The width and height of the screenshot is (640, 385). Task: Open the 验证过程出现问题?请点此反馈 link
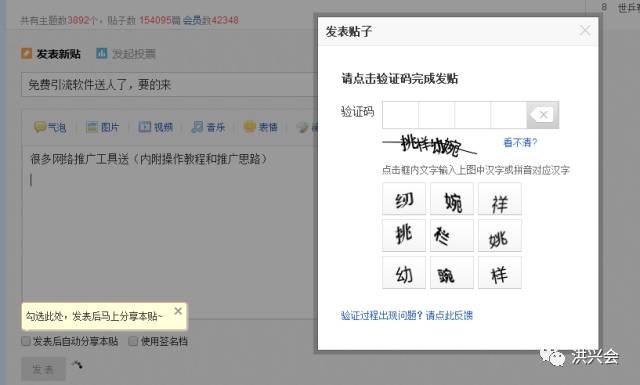coord(407,315)
